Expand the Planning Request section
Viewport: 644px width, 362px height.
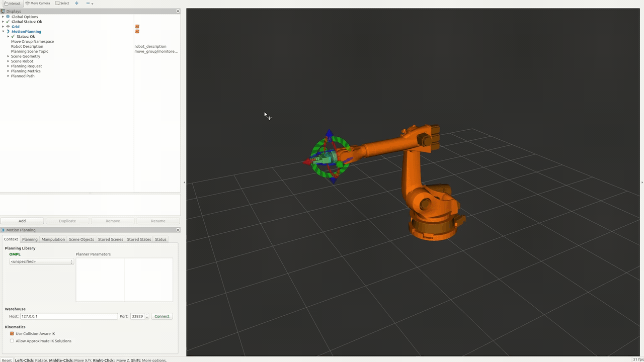coord(8,66)
